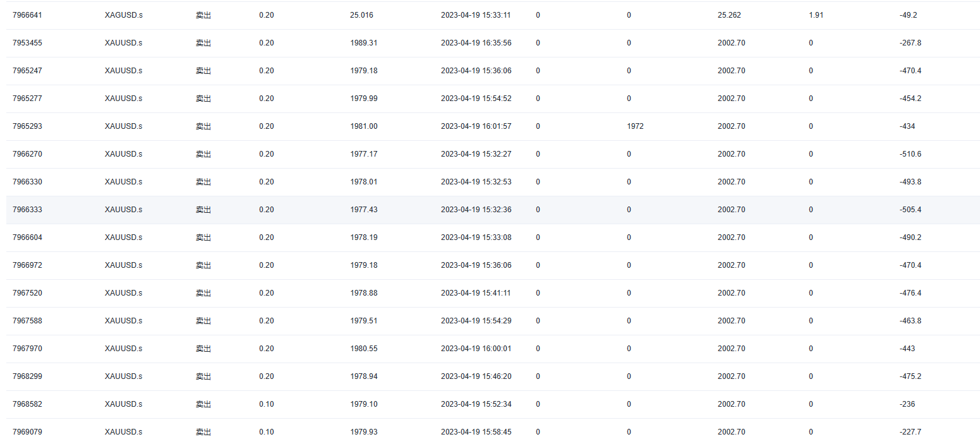Click open price 1978.88
This screenshot has width=980, height=444.
364,293
